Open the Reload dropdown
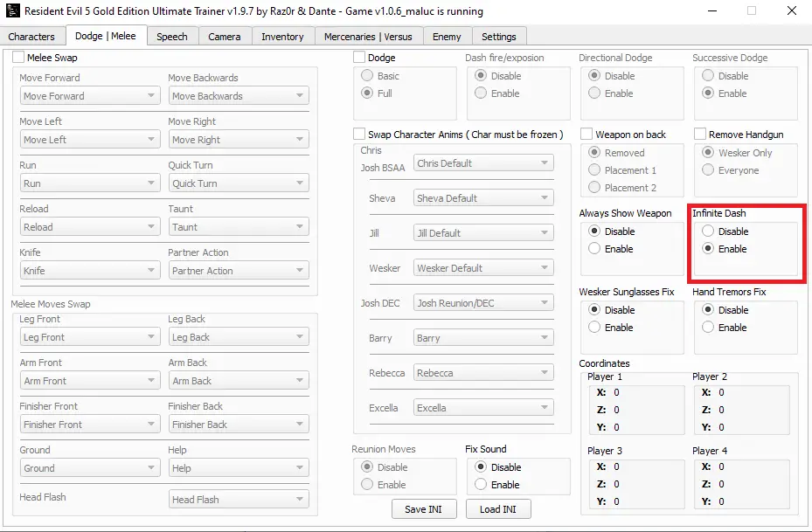 (90, 227)
